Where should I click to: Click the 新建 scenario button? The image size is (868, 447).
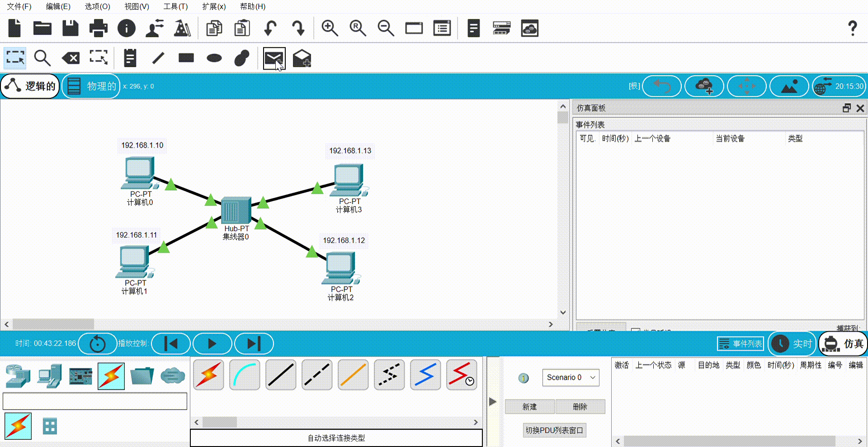click(529, 407)
